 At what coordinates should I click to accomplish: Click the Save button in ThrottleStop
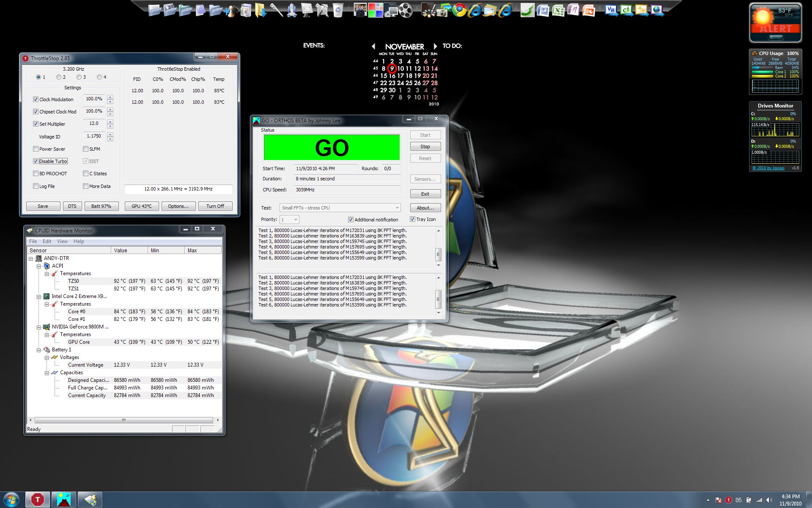[43, 206]
